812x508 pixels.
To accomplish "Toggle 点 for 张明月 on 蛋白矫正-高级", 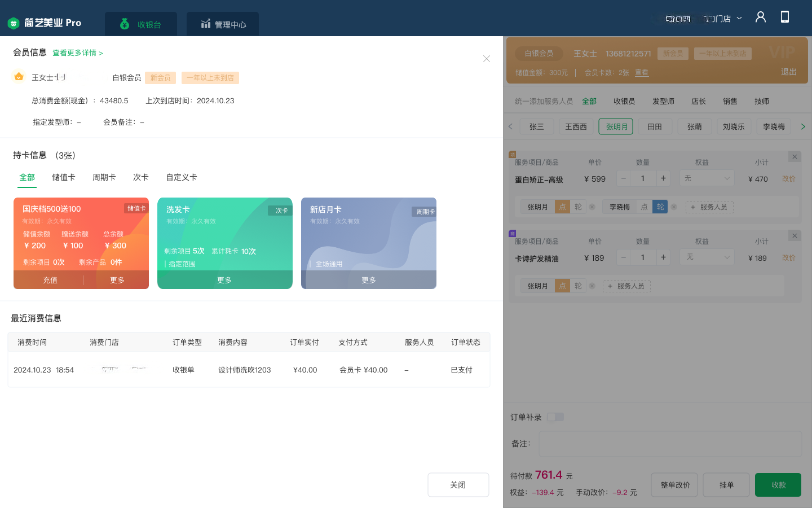I will click(x=562, y=207).
